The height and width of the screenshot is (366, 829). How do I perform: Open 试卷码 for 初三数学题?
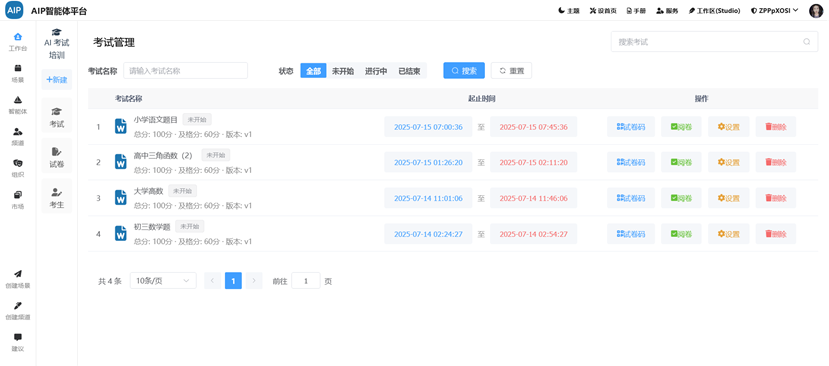tap(631, 234)
